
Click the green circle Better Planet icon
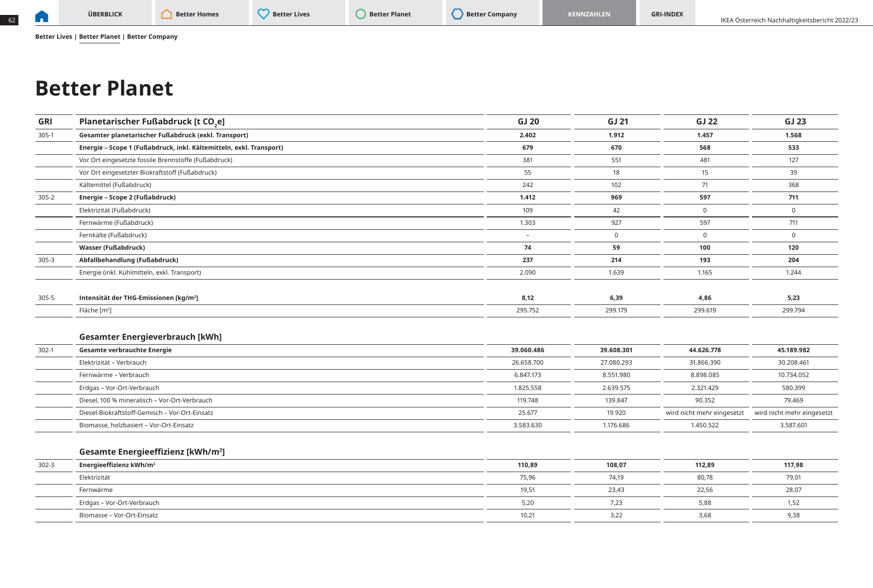click(x=361, y=14)
